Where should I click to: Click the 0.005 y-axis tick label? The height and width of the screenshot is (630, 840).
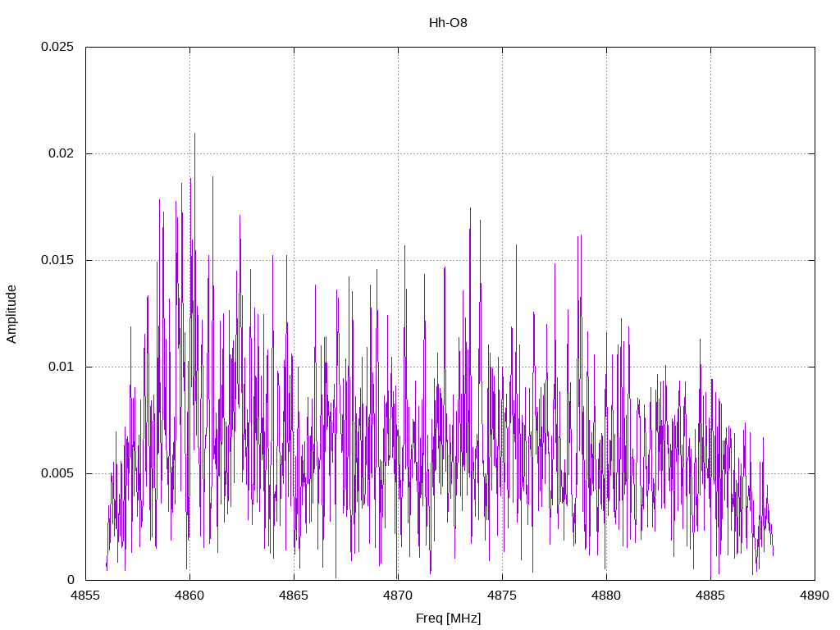coord(57,473)
